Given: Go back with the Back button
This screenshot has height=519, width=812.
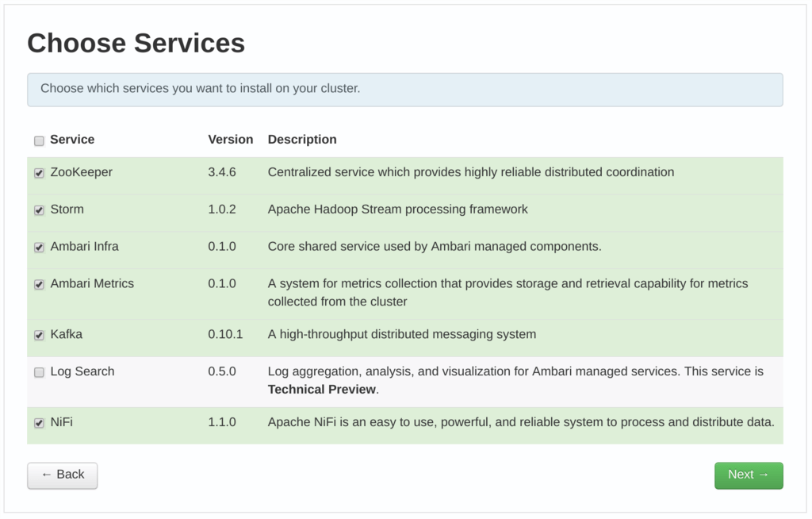Looking at the screenshot, I should pyautogui.click(x=62, y=475).
